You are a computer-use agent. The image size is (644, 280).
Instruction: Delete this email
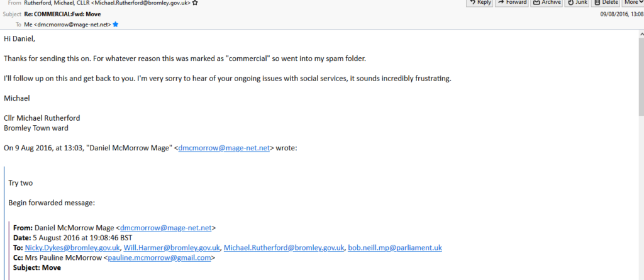(x=606, y=3)
